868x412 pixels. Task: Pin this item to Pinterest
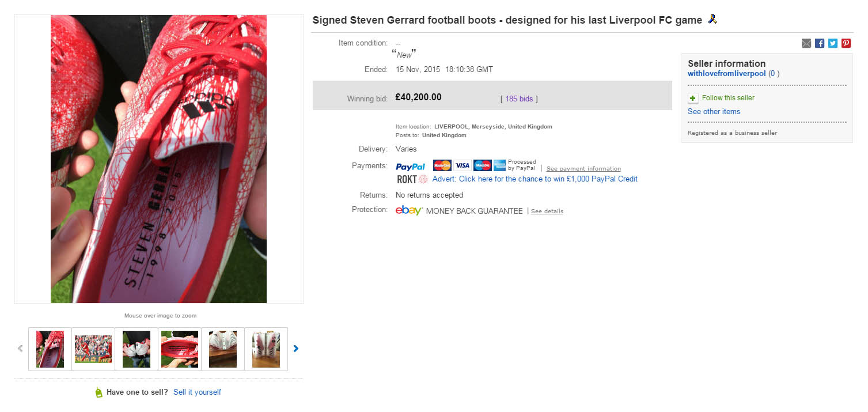click(x=846, y=43)
